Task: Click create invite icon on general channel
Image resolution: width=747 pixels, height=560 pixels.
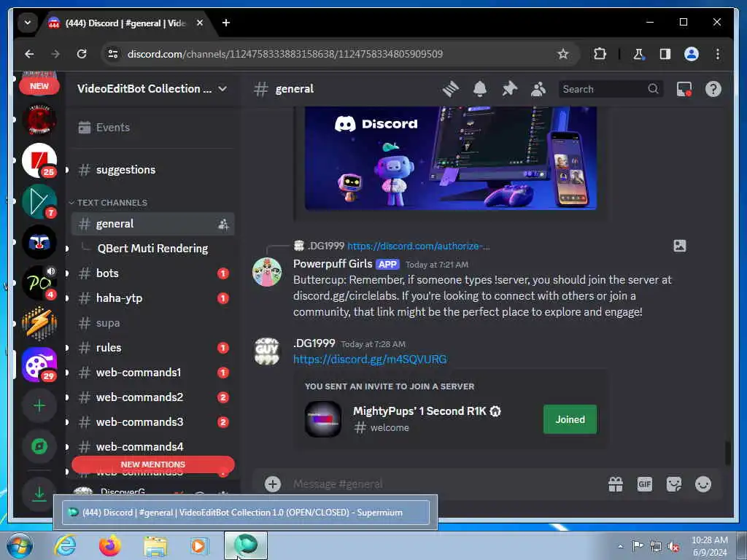Action: [x=223, y=225]
